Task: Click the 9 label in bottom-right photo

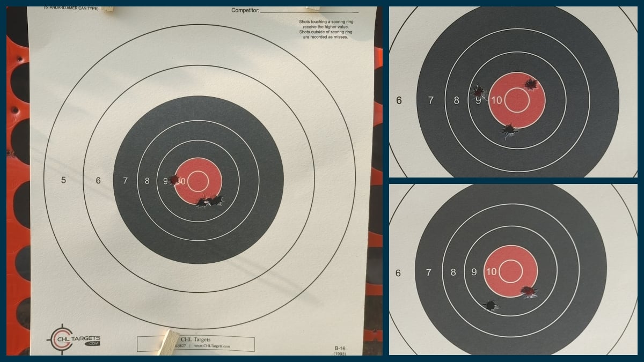Action: click(474, 272)
